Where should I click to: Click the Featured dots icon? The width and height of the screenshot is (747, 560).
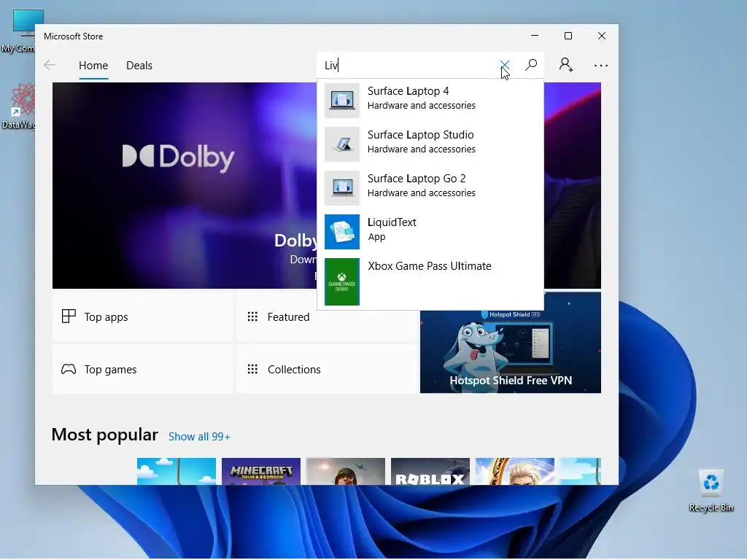click(252, 316)
